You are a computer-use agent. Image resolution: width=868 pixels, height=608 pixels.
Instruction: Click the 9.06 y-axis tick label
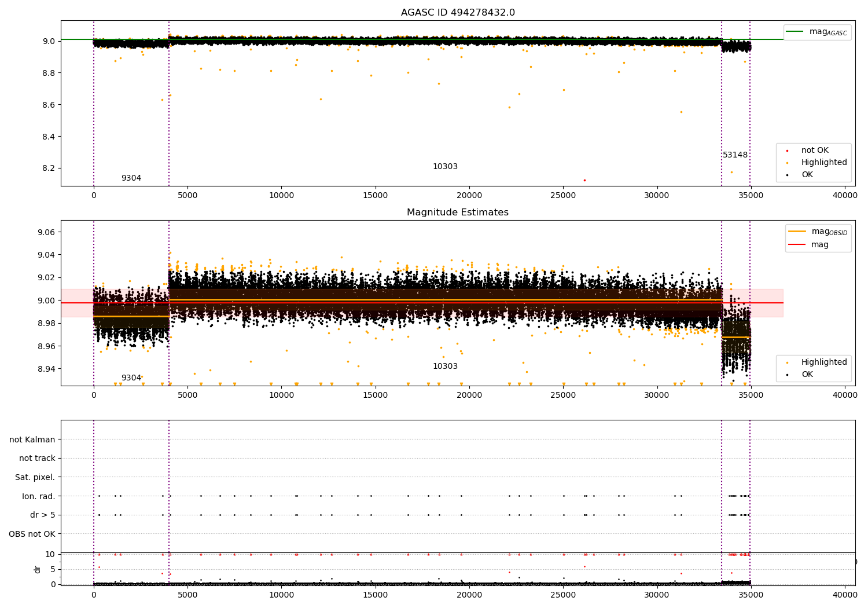point(45,232)
